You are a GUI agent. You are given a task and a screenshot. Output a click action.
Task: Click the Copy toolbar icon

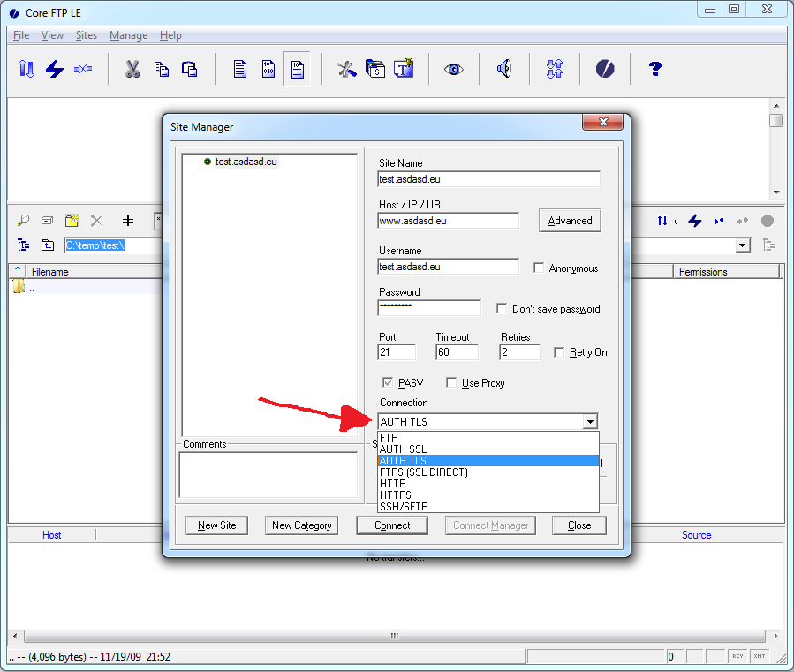click(x=162, y=69)
